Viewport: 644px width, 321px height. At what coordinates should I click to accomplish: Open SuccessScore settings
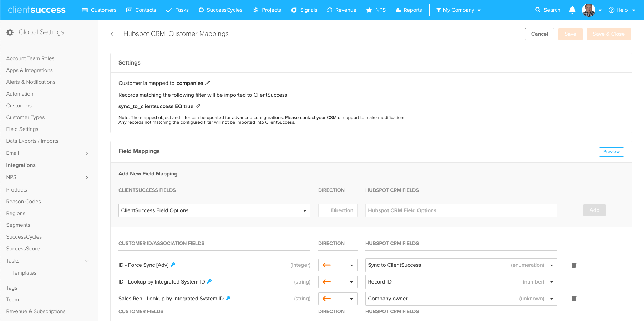23,249
